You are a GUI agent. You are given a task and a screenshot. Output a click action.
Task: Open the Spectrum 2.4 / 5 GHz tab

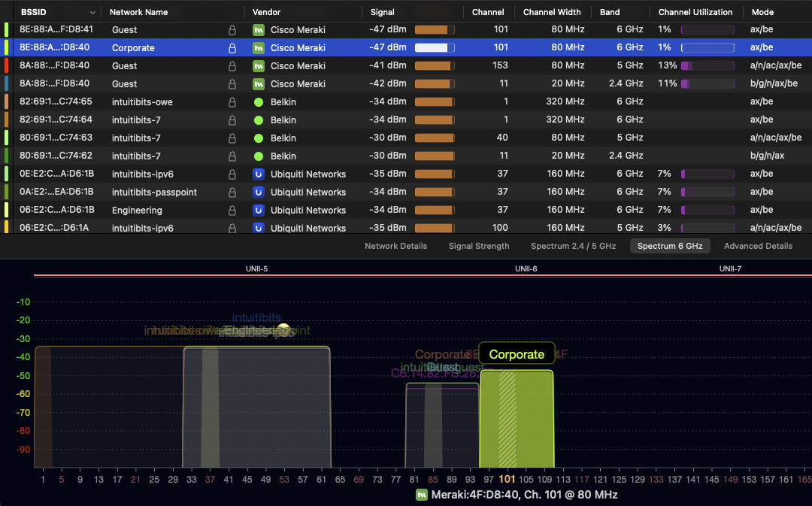[x=573, y=246]
